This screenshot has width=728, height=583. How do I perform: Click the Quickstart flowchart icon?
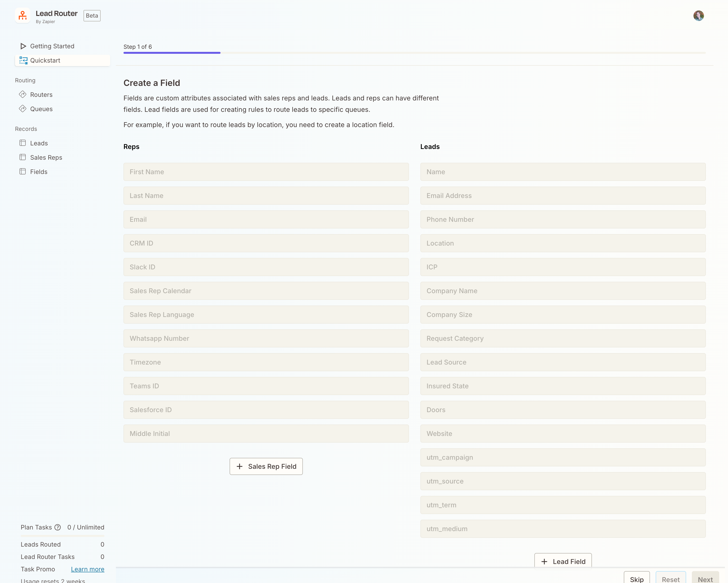23,60
